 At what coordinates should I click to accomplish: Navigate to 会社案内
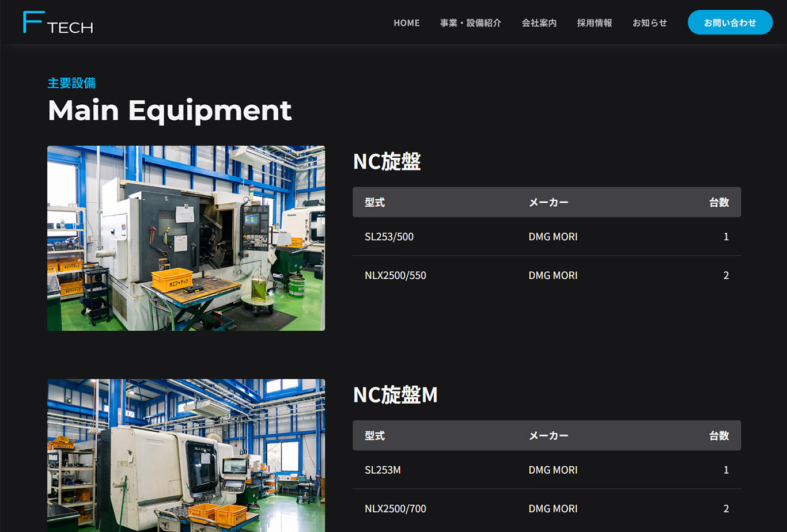[539, 23]
